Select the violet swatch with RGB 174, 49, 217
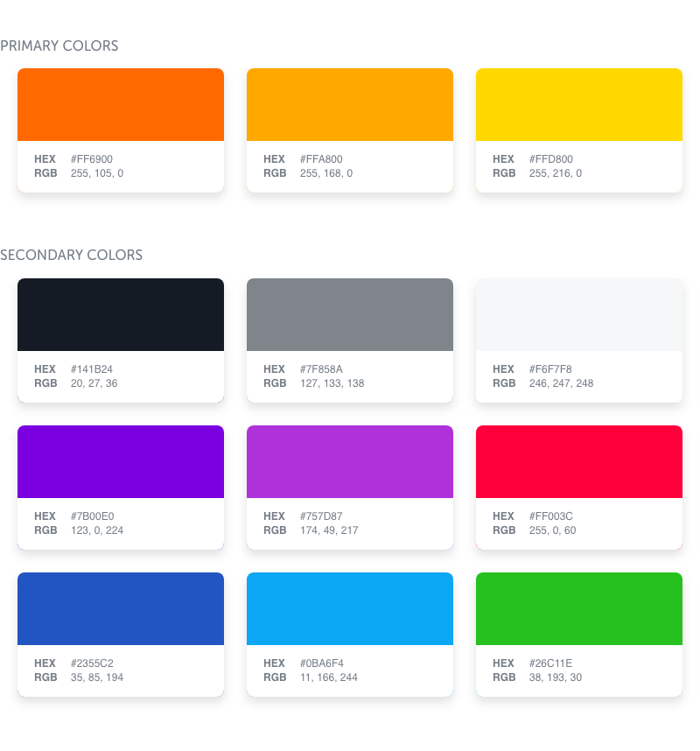 point(350,461)
